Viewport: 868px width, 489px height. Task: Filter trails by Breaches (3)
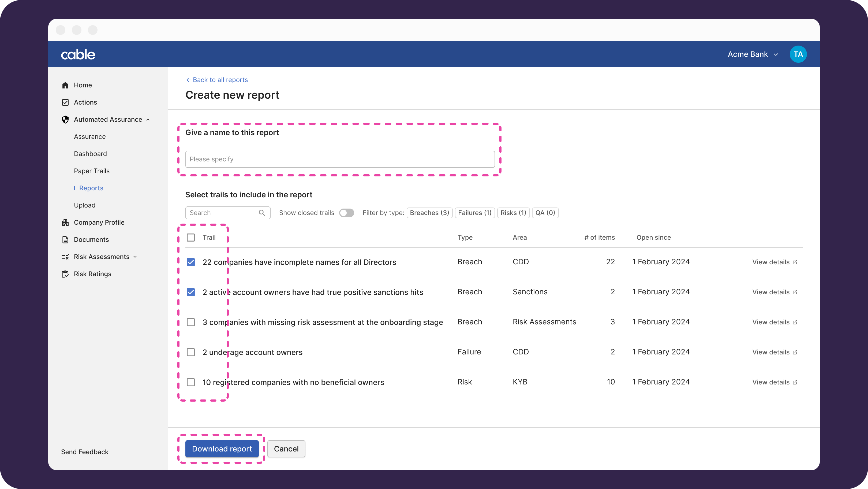pyautogui.click(x=429, y=213)
